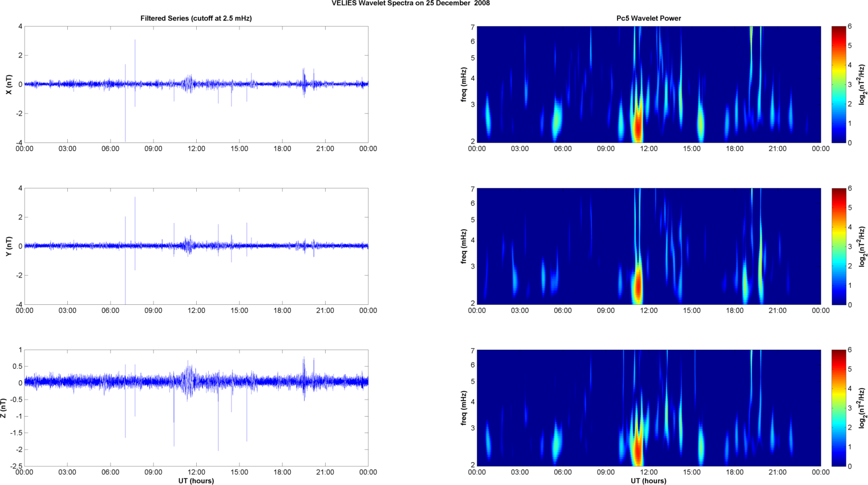The image size is (868, 485).
Task: Click 'UT (hours)' label under the Z series
Action: tap(196, 481)
